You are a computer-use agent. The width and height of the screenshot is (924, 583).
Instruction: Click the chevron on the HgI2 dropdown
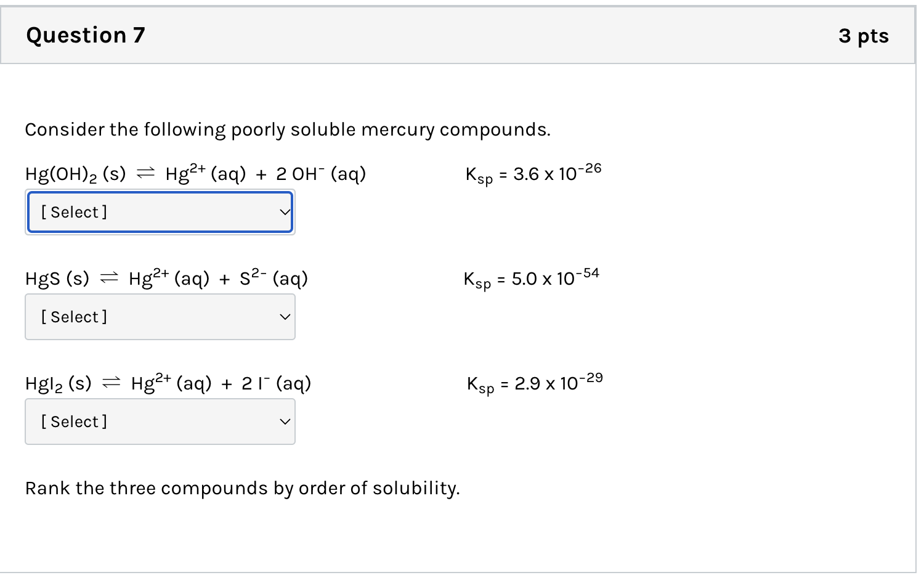tap(284, 422)
